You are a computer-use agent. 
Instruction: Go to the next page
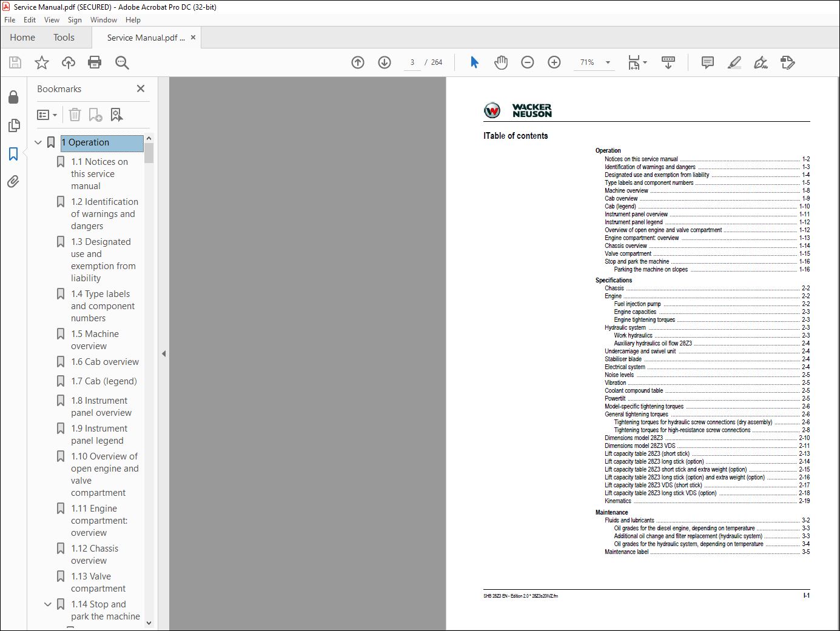385,62
